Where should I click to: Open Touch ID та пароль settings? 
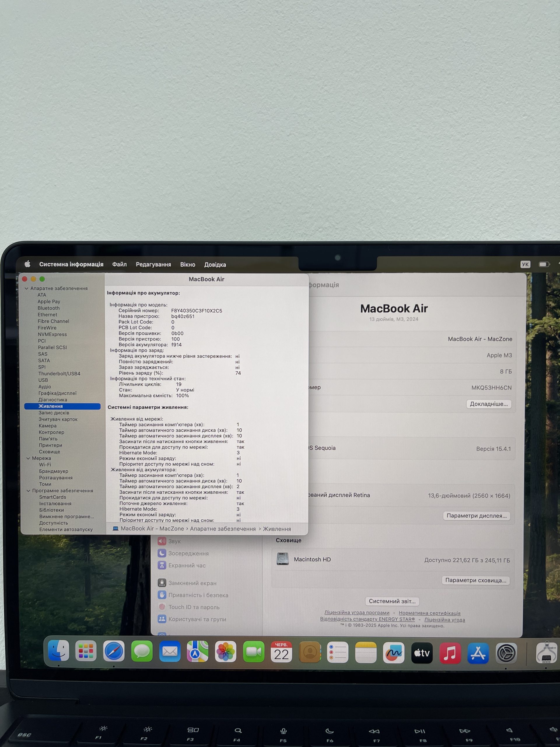[x=188, y=607]
